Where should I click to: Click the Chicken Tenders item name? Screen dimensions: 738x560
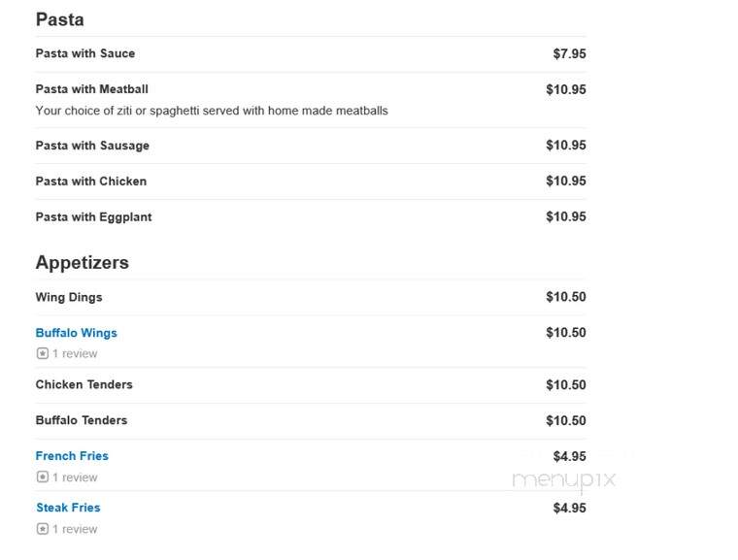(x=84, y=384)
